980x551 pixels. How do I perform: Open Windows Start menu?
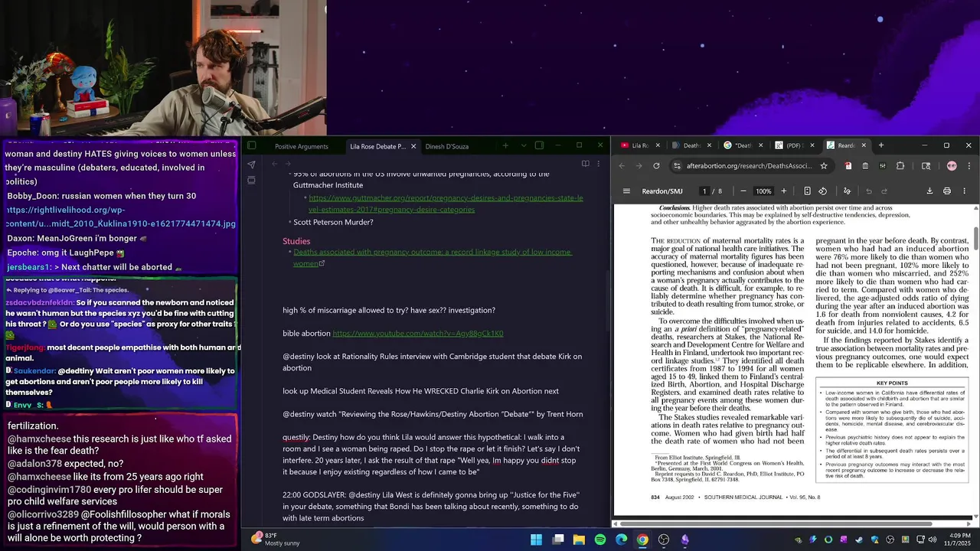tap(536, 540)
